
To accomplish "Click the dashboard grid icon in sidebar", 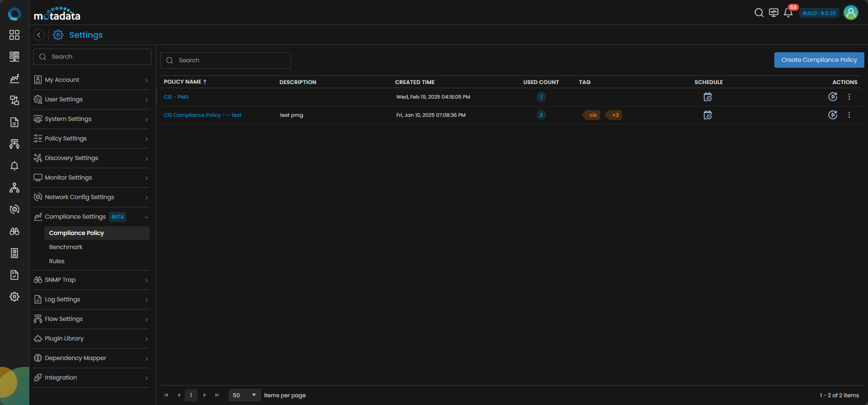I will point(15,35).
